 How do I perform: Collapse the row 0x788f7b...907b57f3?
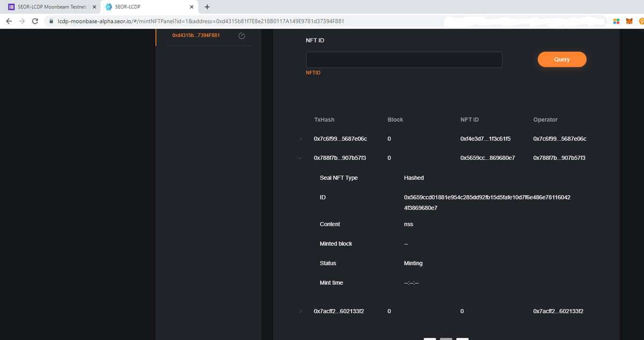[x=301, y=158]
